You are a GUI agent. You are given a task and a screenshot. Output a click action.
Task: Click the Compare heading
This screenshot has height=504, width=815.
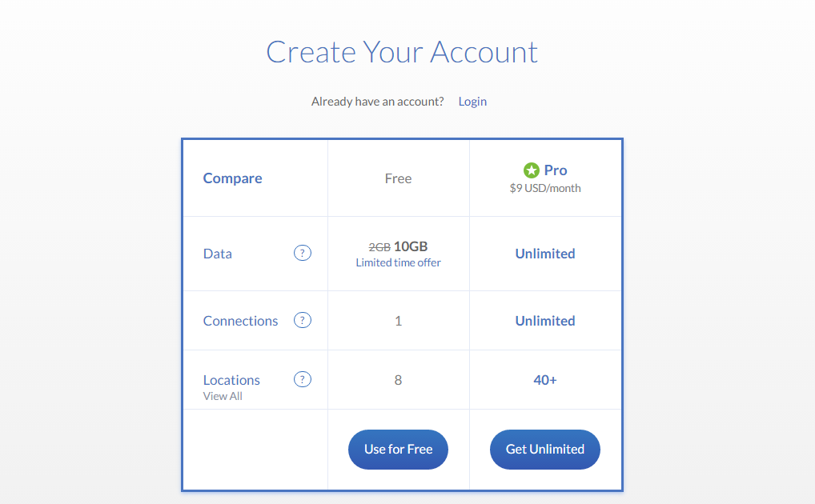tap(232, 178)
